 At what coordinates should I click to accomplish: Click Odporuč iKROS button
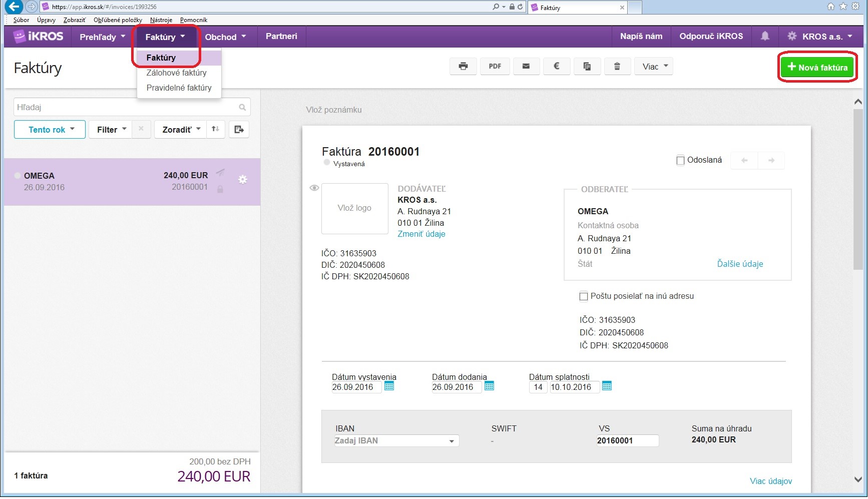click(x=711, y=36)
